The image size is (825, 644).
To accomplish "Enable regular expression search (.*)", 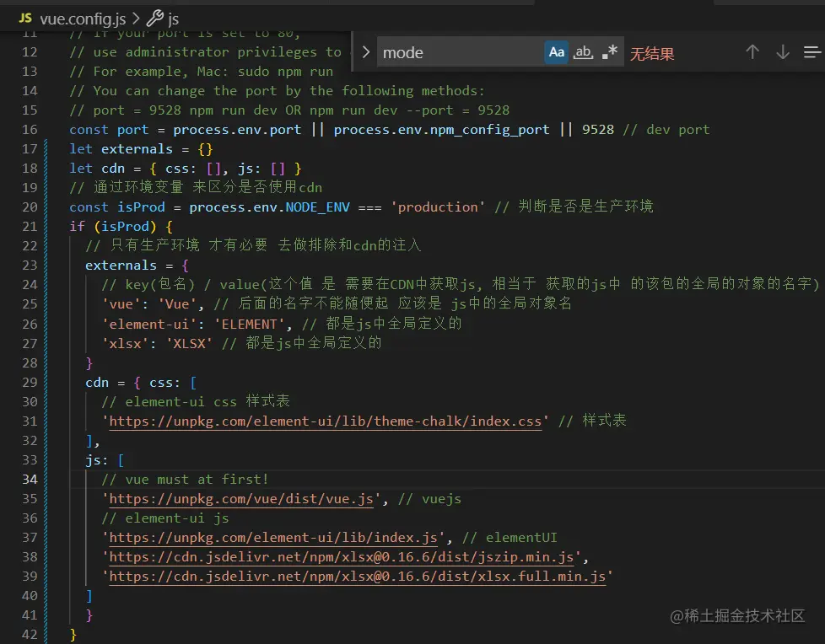I will [610, 51].
